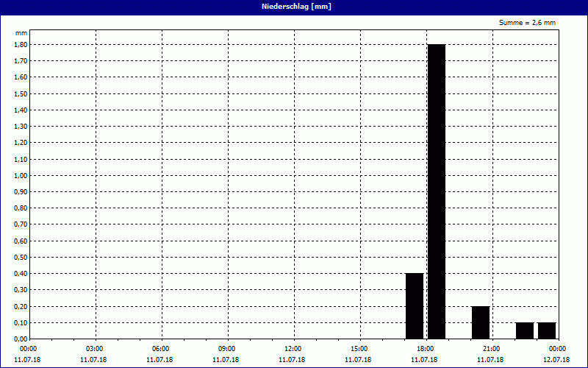This screenshot has width=588, height=368.
Task: Select the 0,40 mm bar before 18:00
Action: pos(415,306)
